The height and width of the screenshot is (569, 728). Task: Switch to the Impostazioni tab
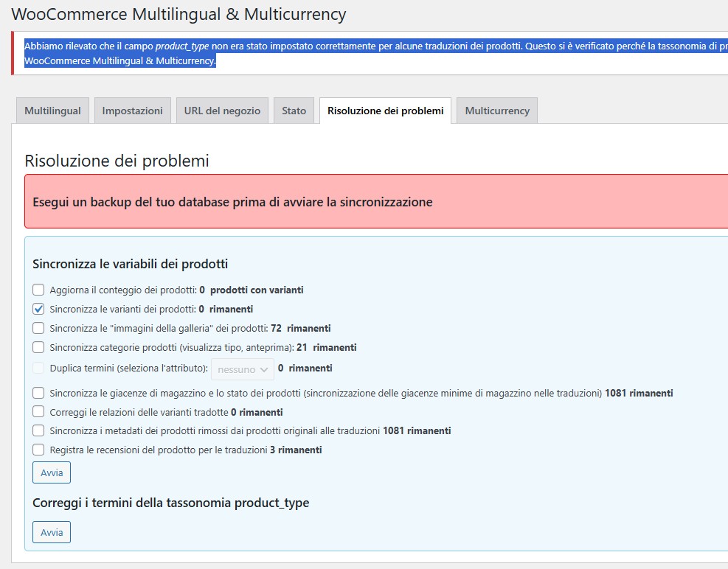[x=132, y=111]
